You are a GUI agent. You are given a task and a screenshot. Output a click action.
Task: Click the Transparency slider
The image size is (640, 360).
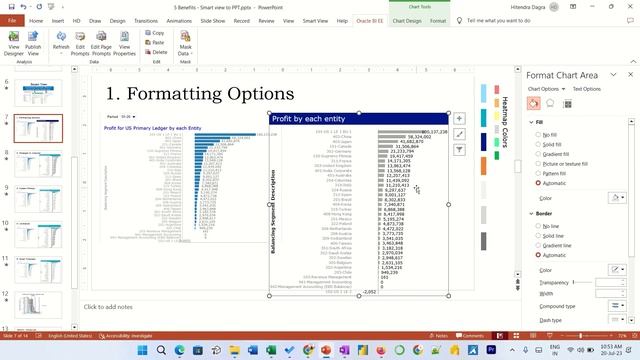pos(582,282)
